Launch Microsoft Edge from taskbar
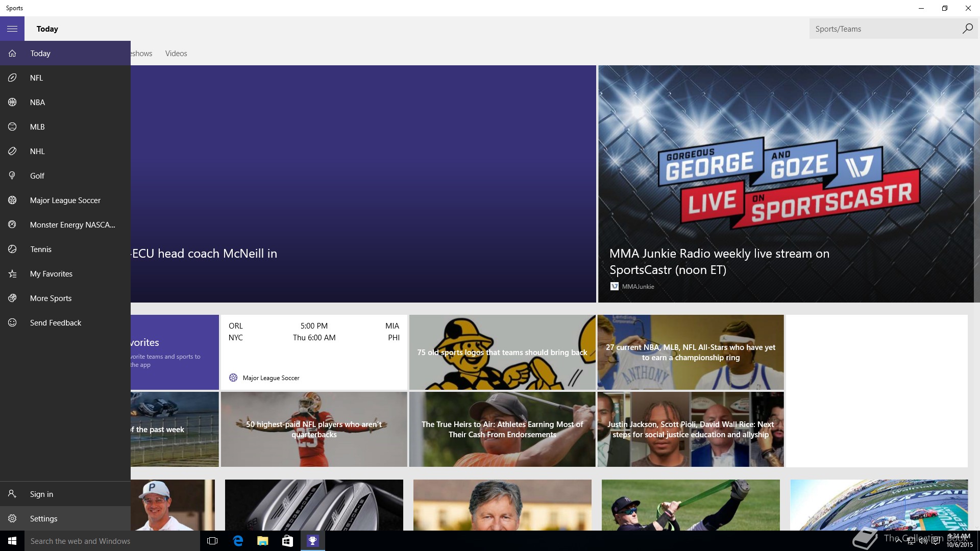The height and width of the screenshot is (551, 980). point(238,541)
